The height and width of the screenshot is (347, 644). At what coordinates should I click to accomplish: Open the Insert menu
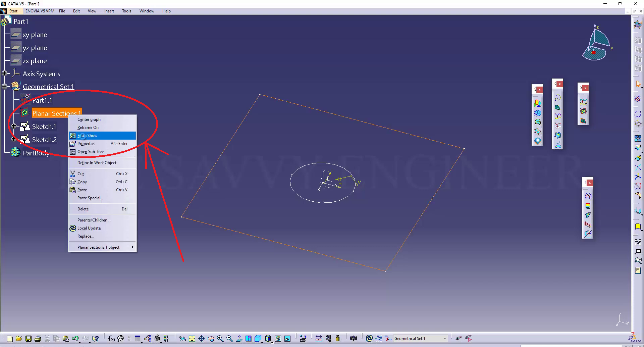pyautogui.click(x=109, y=11)
